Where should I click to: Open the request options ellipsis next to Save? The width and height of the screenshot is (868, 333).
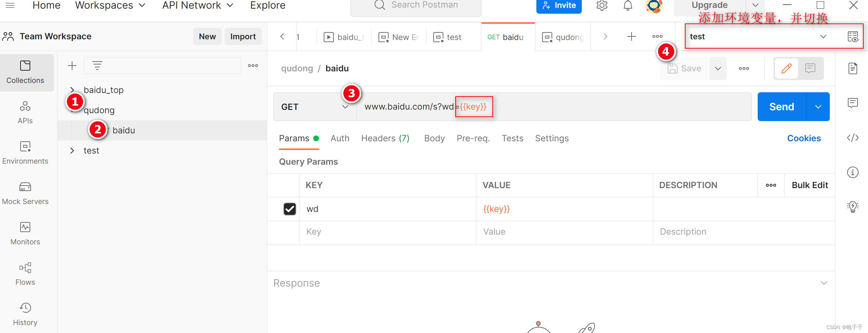[744, 68]
